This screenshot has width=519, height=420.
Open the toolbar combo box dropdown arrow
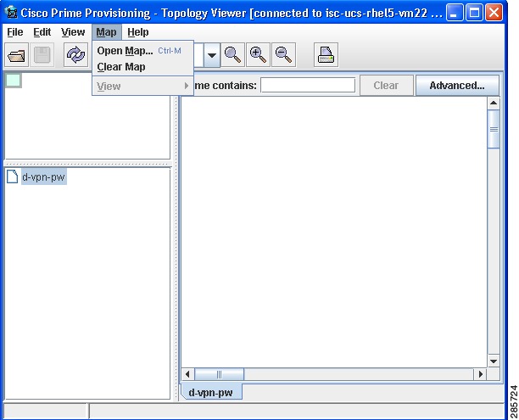(x=212, y=55)
